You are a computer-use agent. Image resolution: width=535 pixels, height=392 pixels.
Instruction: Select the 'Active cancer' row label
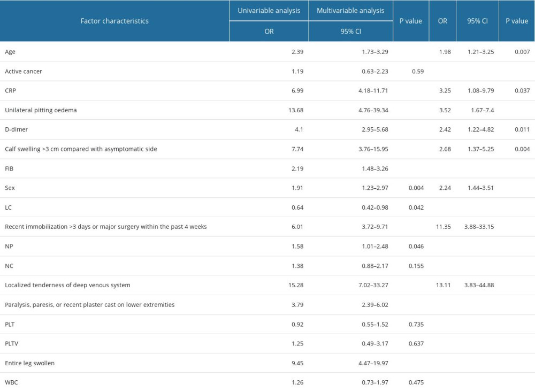pyautogui.click(x=23, y=71)
